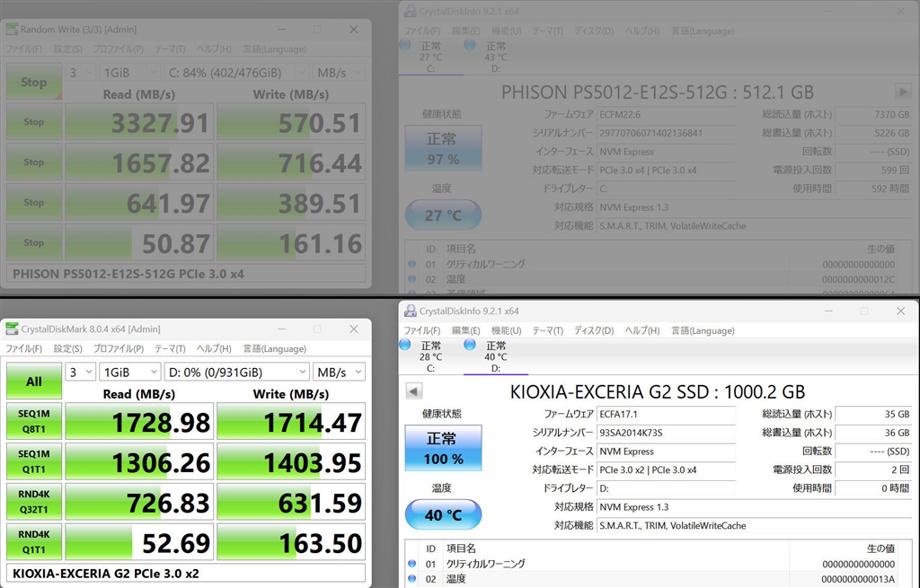
Task: Click D: drive blue status circle, PHISON window
Action: (469, 45)
